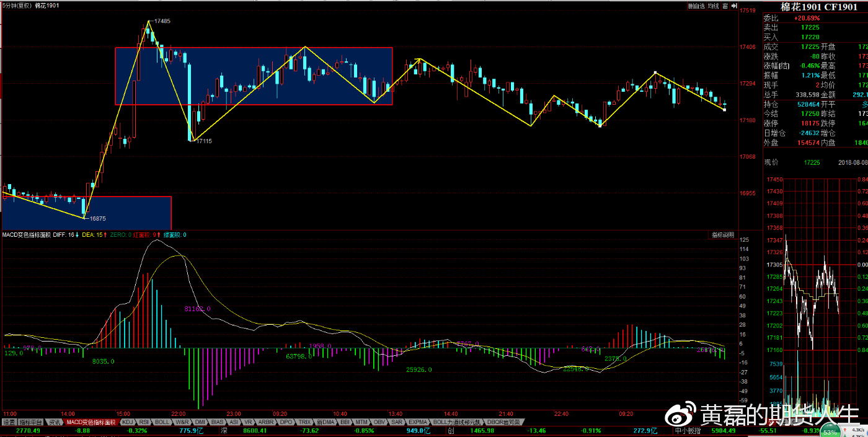Click the 买入 price 17220
Image resolution: width=868 pixels, height=437 pixels.
[810, 37]
